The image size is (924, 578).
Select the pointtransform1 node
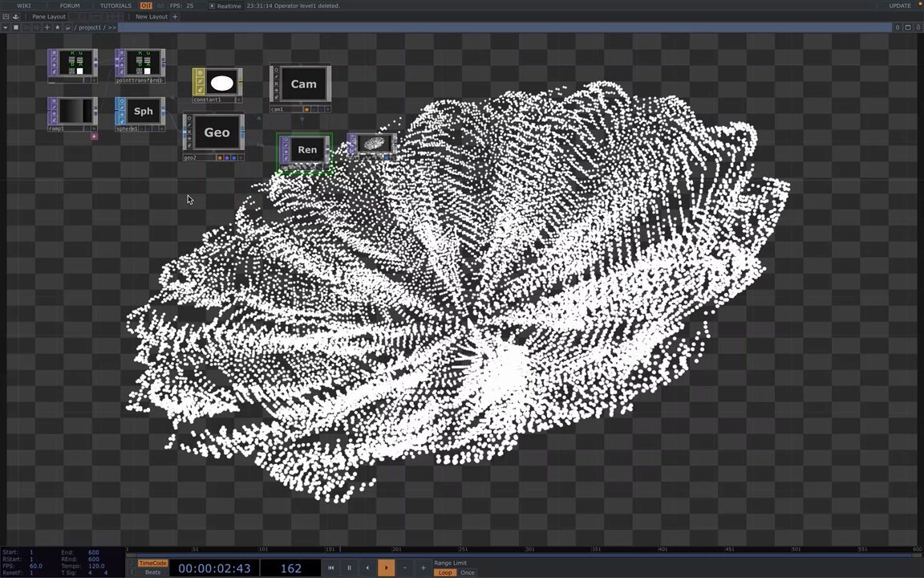tap(143, 63)
